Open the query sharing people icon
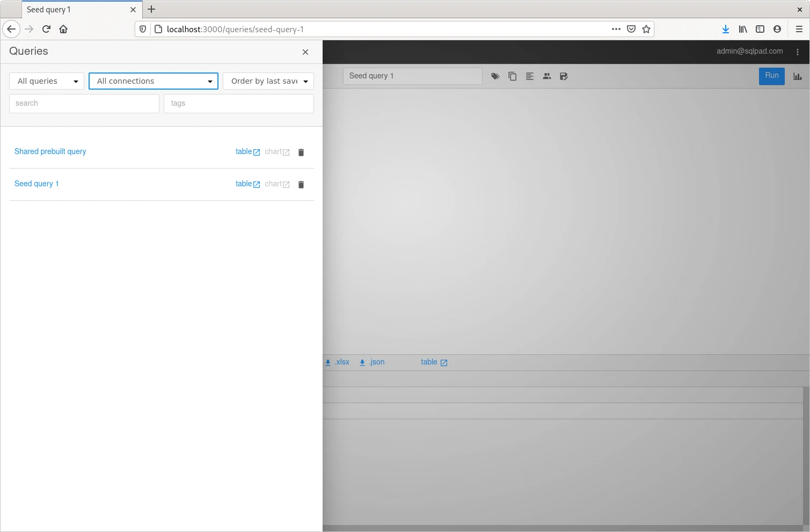The height and width of the screenshot is (532, 810). click(x=547, y=76)
